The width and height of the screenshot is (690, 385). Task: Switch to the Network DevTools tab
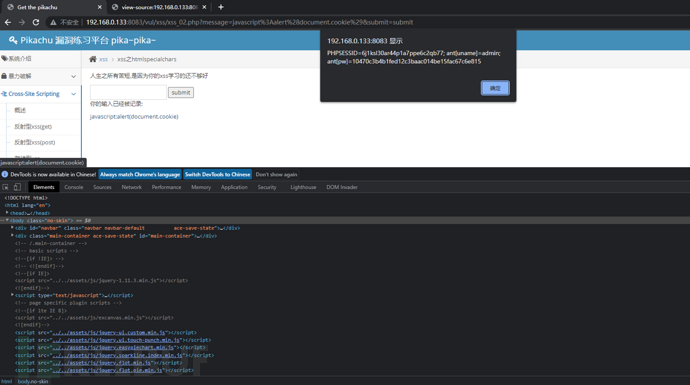132,187
